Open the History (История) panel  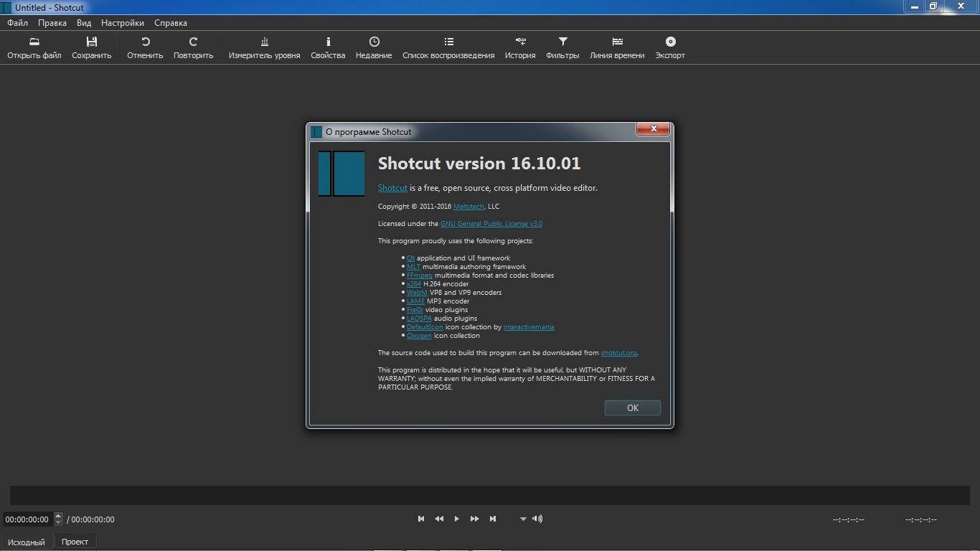point(520,48)
